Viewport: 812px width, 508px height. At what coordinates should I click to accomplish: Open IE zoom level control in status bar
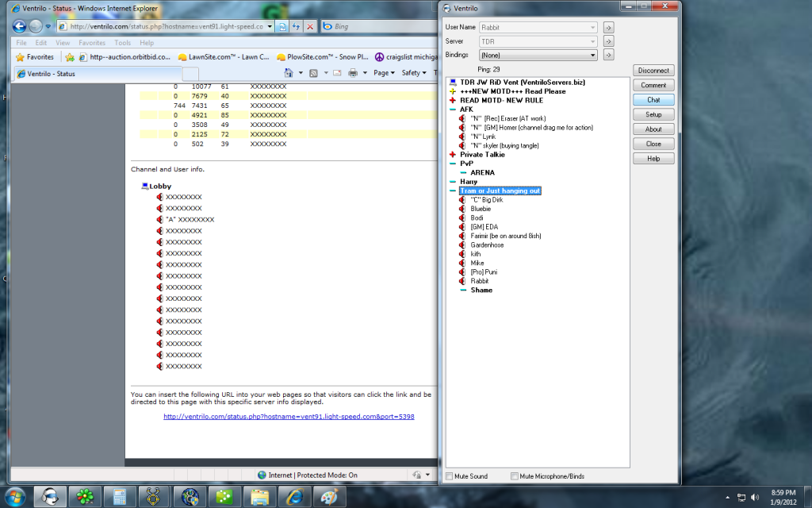click(x=420, y=475)
